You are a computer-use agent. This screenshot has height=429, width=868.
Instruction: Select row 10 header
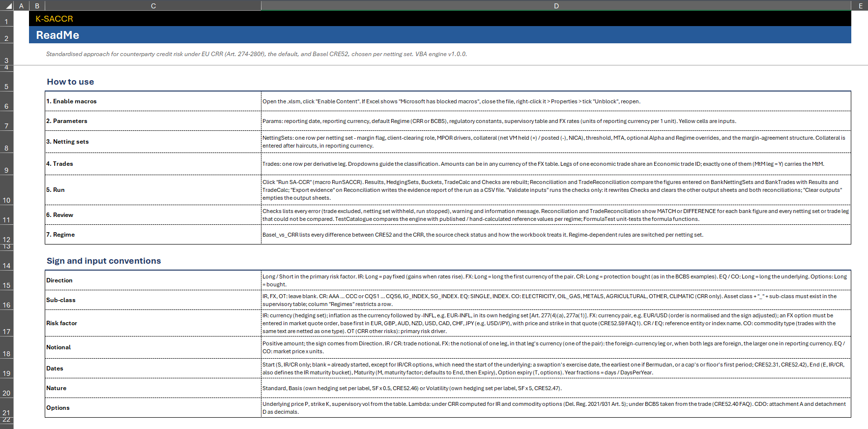(x=6, y=190)
